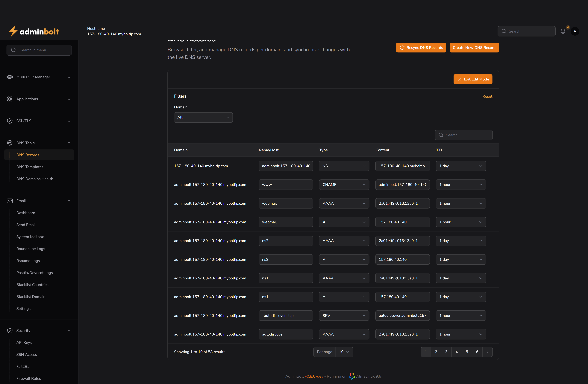Open the per page dropdown showing 10
Image resolution: width=588 pixels, height=384 pixels.
(344, 352)
